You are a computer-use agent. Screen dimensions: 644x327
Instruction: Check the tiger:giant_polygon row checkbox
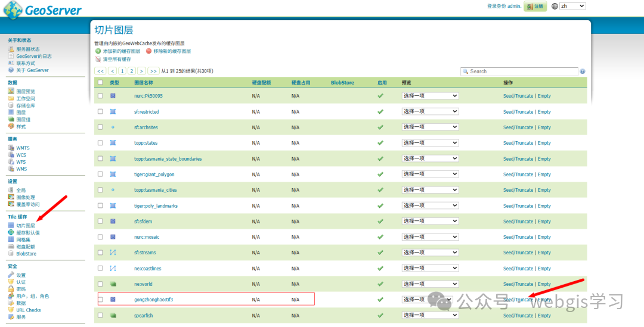coord(100,174)
